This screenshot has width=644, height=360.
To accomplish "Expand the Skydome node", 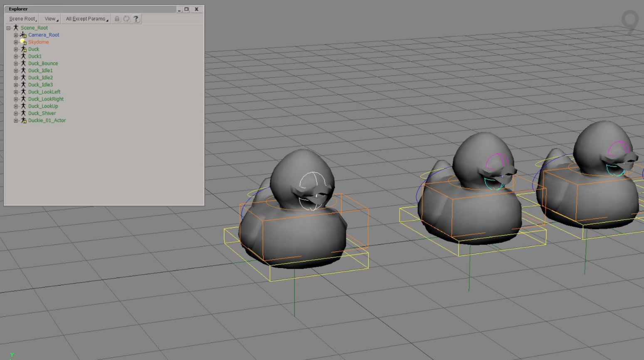I will pyautogui.click(x=16, y=42).
